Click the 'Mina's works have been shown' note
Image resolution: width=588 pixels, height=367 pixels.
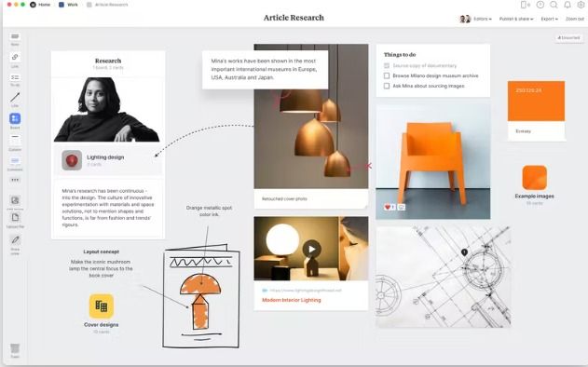pyautogui.click(x=265, y=69)
